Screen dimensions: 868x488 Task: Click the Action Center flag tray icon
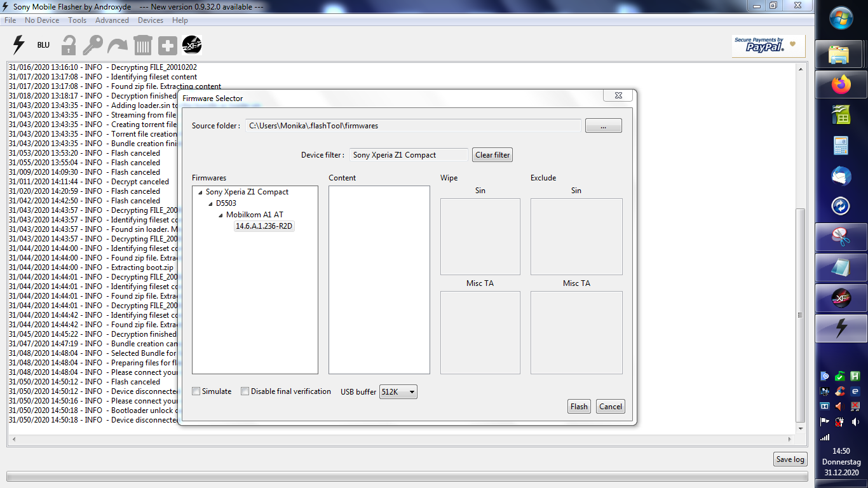[825, 421]
